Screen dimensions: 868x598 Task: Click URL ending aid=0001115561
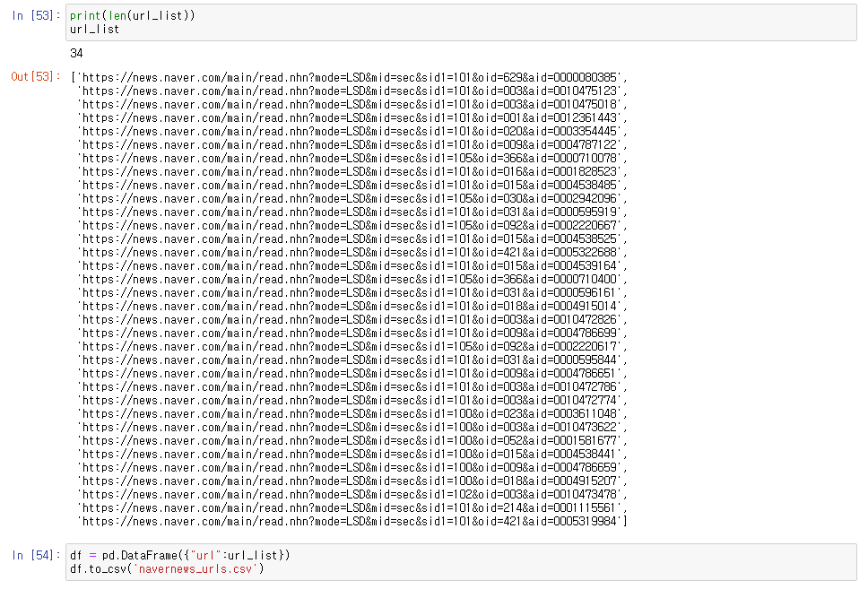(x=350, y=508)
